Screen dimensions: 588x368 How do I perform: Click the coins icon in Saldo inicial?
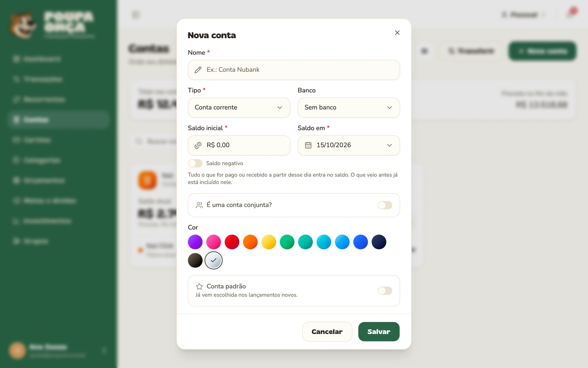[198, 145]
